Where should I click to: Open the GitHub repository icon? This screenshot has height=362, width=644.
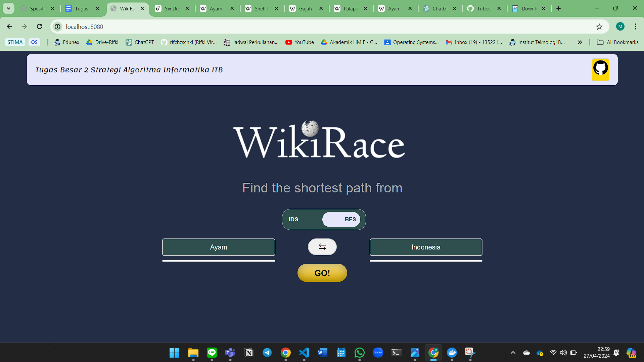[x=600, y=70]
